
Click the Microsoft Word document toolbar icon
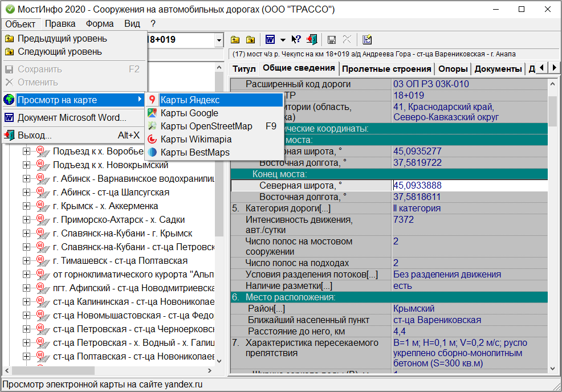[269, 40]
